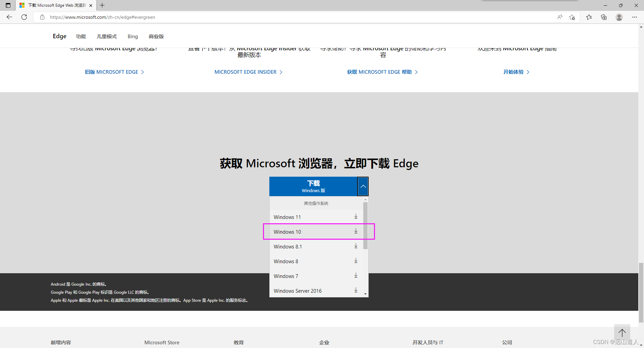
Task: Select the Windows 8.1 entry
Action: click(x=316, y=247)
